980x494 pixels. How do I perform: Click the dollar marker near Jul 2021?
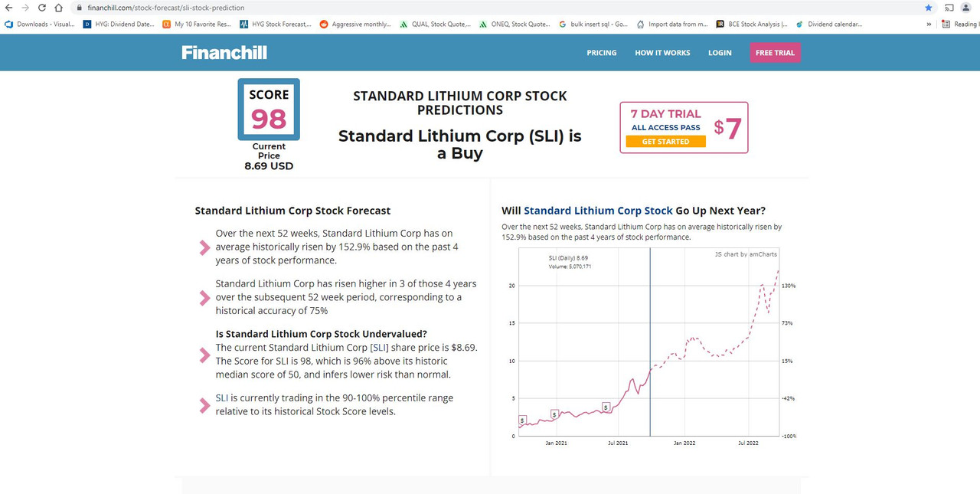(x=606, y=407)
